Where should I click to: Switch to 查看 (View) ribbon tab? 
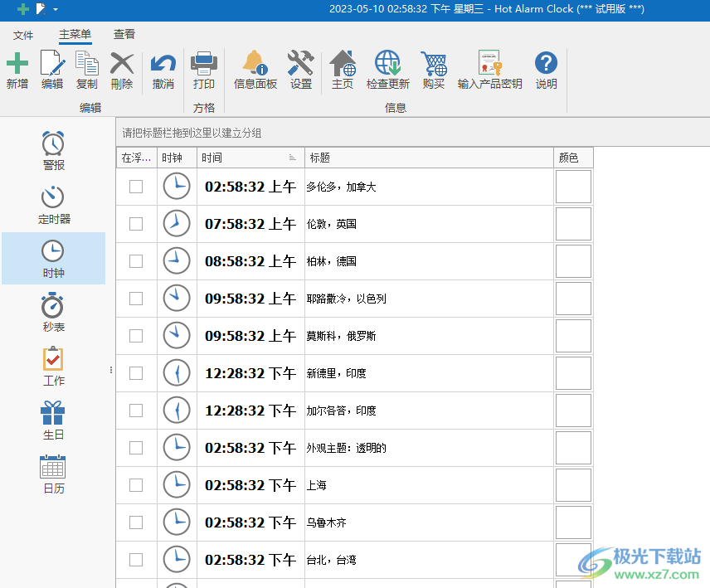124,34
